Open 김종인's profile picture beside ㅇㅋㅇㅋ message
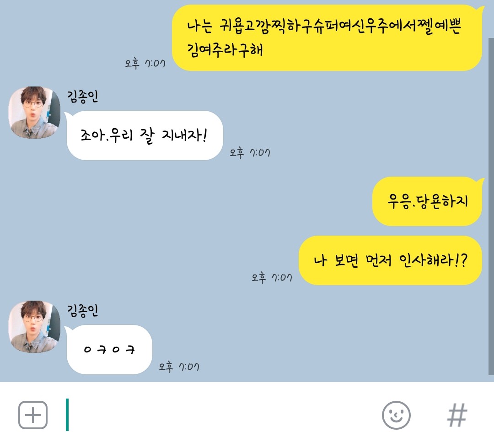The image size is (494, 448). tap(34, 326)
